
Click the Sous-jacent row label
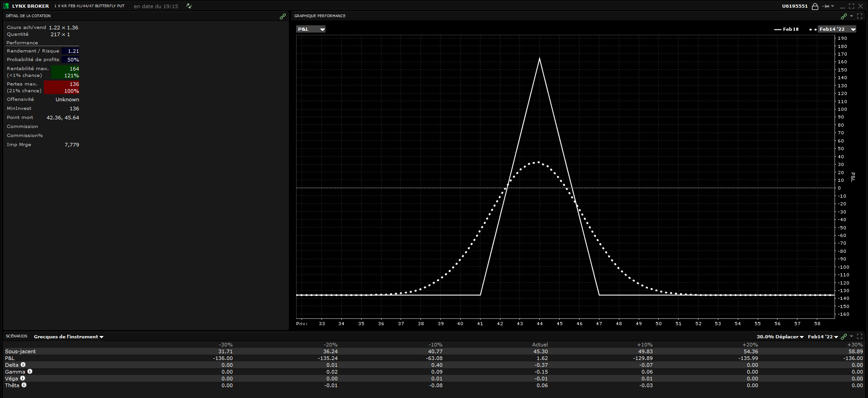(20, 351)
